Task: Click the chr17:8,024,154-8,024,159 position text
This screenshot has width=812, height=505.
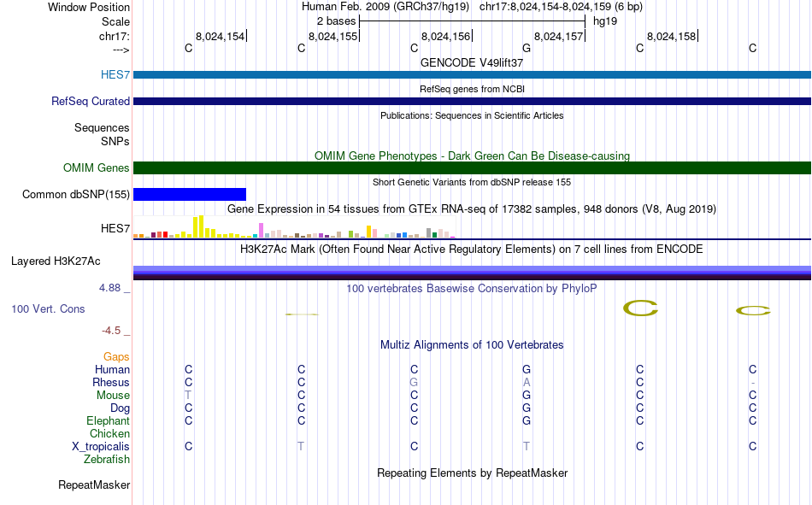Action: (561, 7)
